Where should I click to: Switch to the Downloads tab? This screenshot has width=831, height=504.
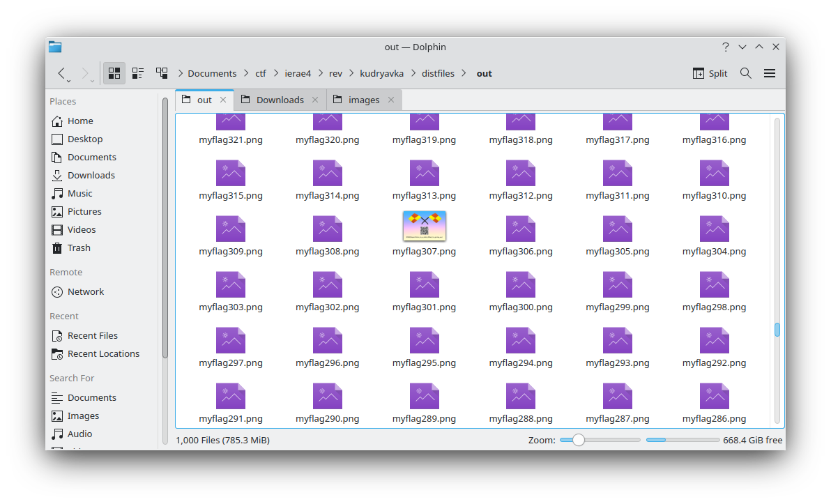tap(279, 100)
